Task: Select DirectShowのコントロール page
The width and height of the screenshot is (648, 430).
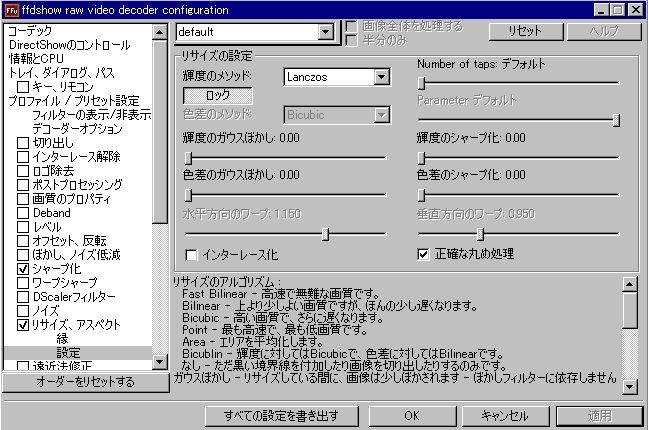Action: 69,45
